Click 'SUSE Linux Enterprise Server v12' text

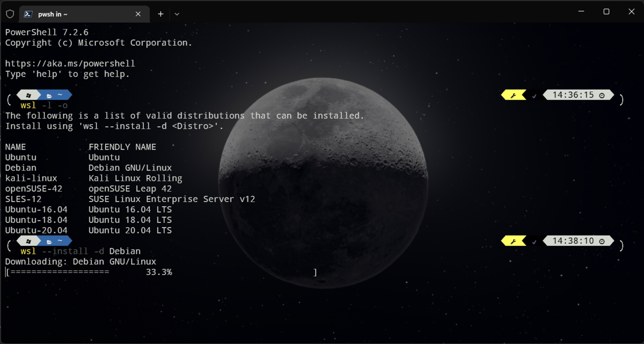pos(172,199)
